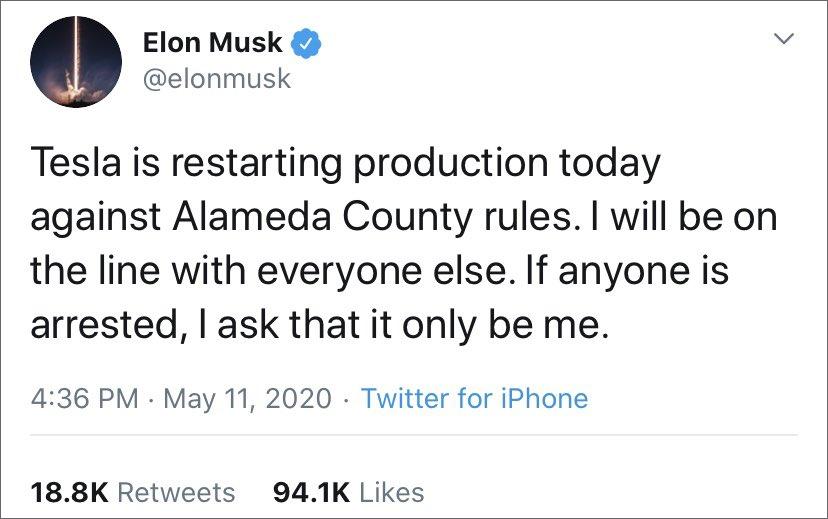Open the tweet options chevron menu

coord(785,39)
